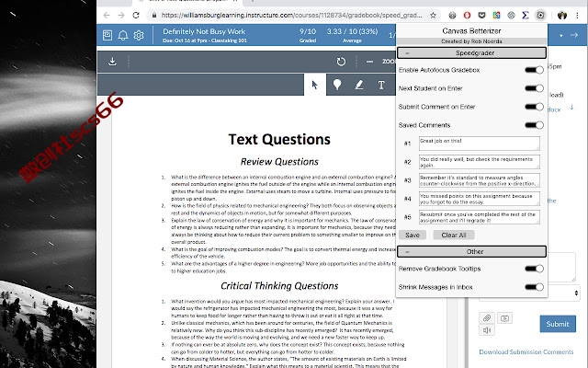The width and height of the screenshot is (588, 368).
Task: Collapse the Speedgrader section
Action: (471, 53)
